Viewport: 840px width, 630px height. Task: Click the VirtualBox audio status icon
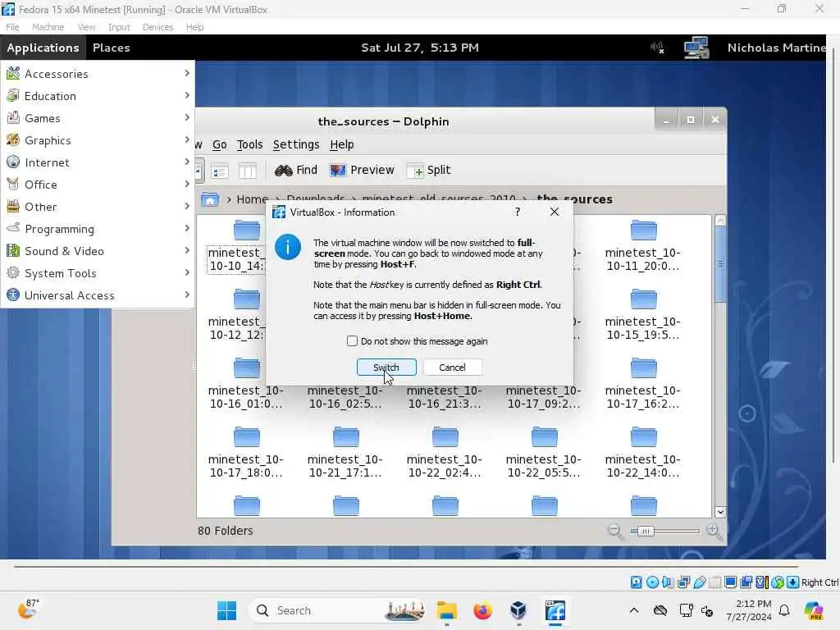pyautogui.click(x=668, y=582)
